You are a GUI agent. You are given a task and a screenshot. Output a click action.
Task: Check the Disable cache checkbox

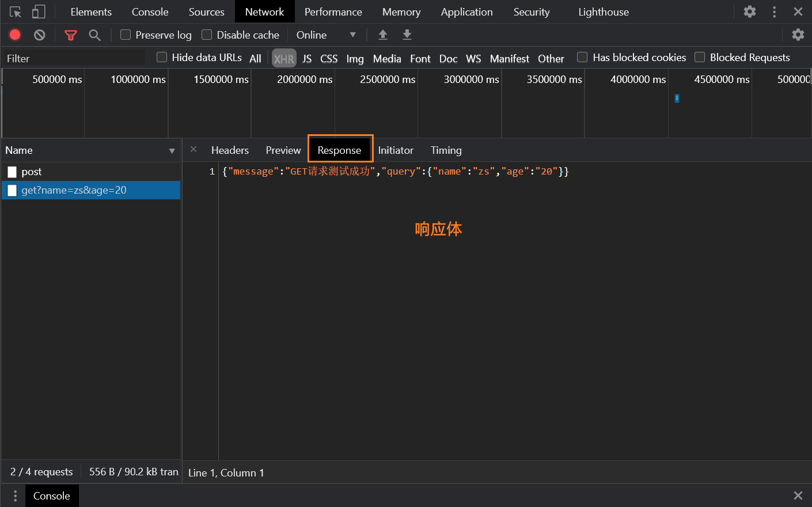(x=207, y=35)
